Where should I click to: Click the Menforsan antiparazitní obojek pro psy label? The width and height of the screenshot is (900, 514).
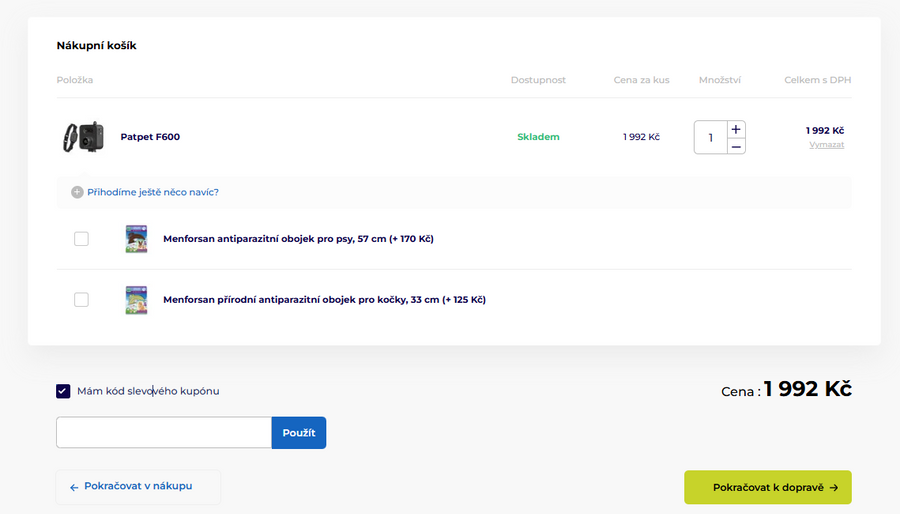coord(298,239)
